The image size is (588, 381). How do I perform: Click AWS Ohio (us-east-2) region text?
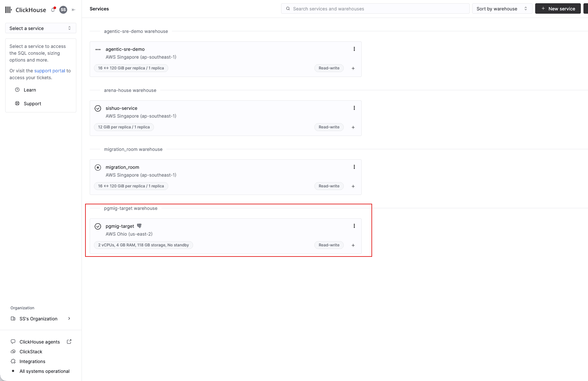(129, 234)
